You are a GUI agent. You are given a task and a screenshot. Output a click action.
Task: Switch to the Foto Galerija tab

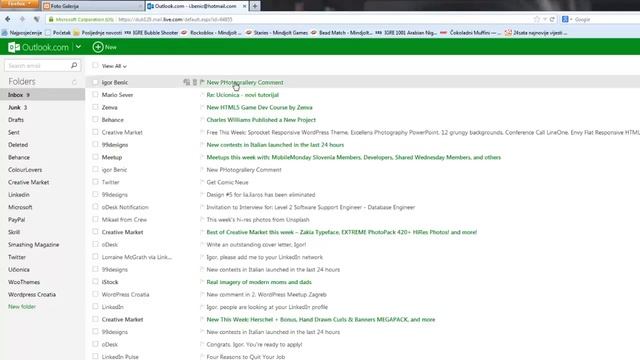(92, 6)
